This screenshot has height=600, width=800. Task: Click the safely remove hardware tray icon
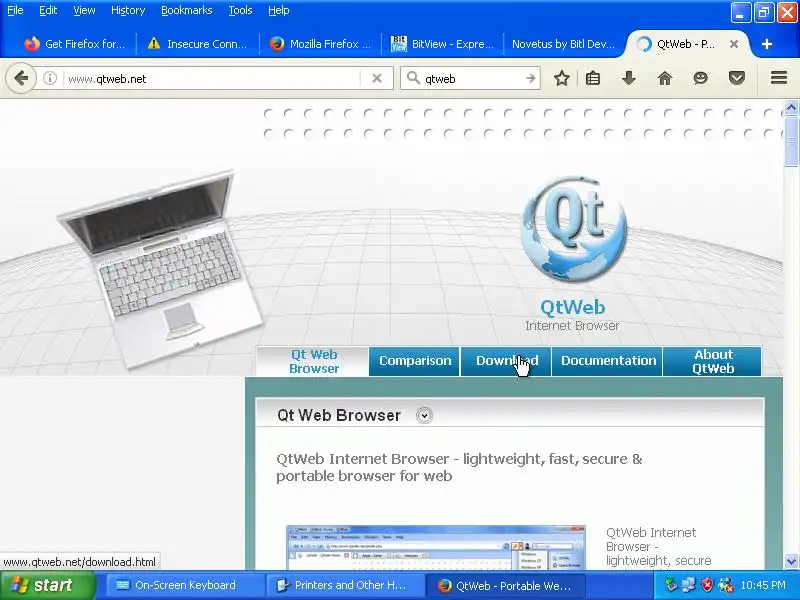point(670,585)
